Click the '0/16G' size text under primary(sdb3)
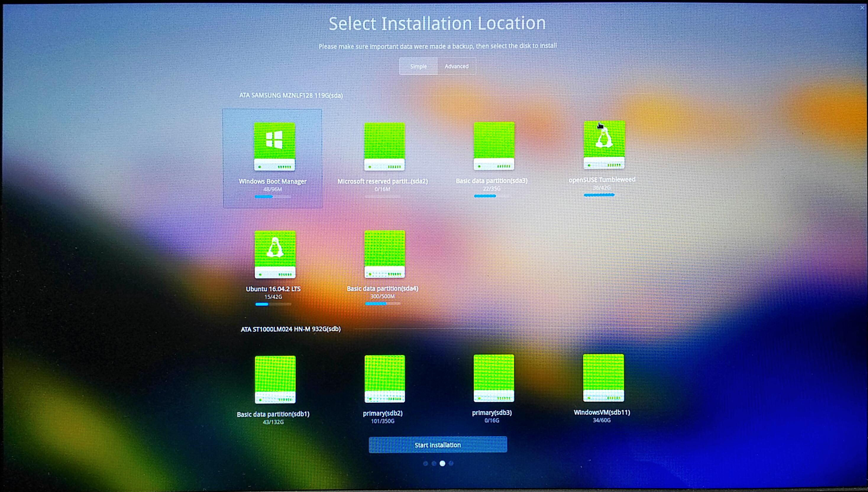 [x=492, y=420]
